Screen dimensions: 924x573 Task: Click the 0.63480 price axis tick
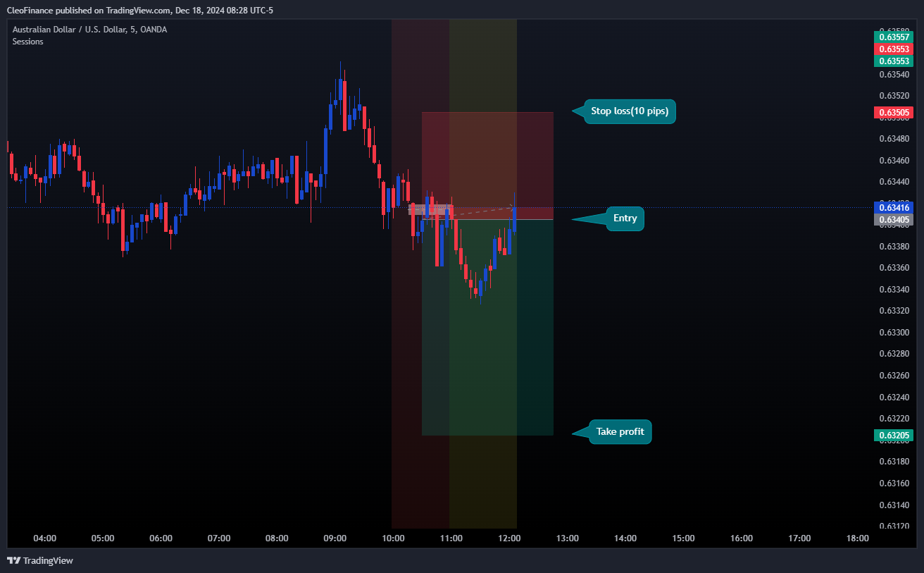[x=894, y=139]
